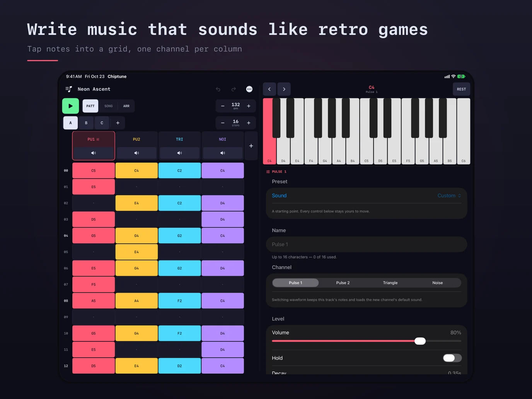Add a new pattern after C
This screenshot has width=532, height=399.
[118, 123]
